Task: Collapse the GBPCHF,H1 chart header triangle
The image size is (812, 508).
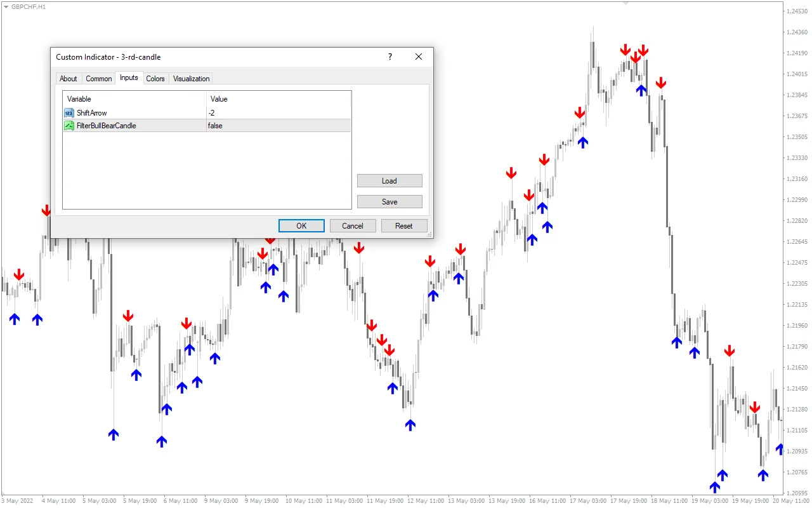Action: click(x=5, y=7)
